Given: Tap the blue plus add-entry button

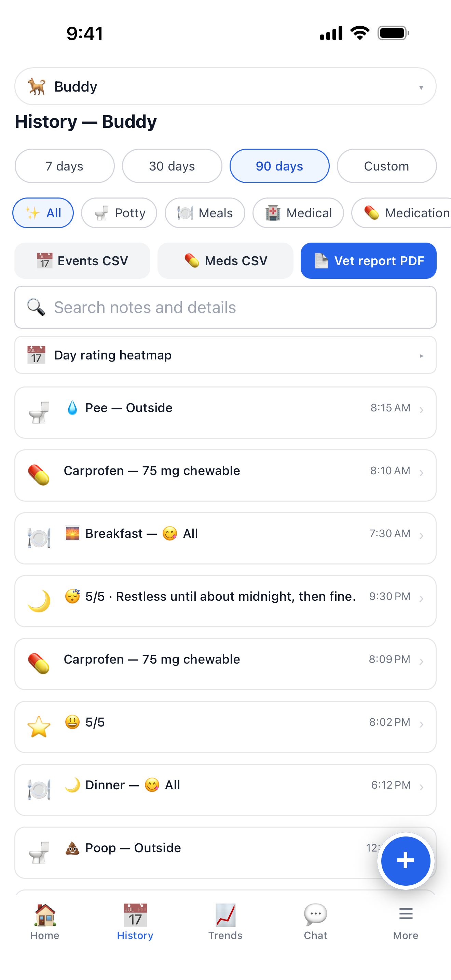Looking at the screenshot, I should tap(405, 860).
